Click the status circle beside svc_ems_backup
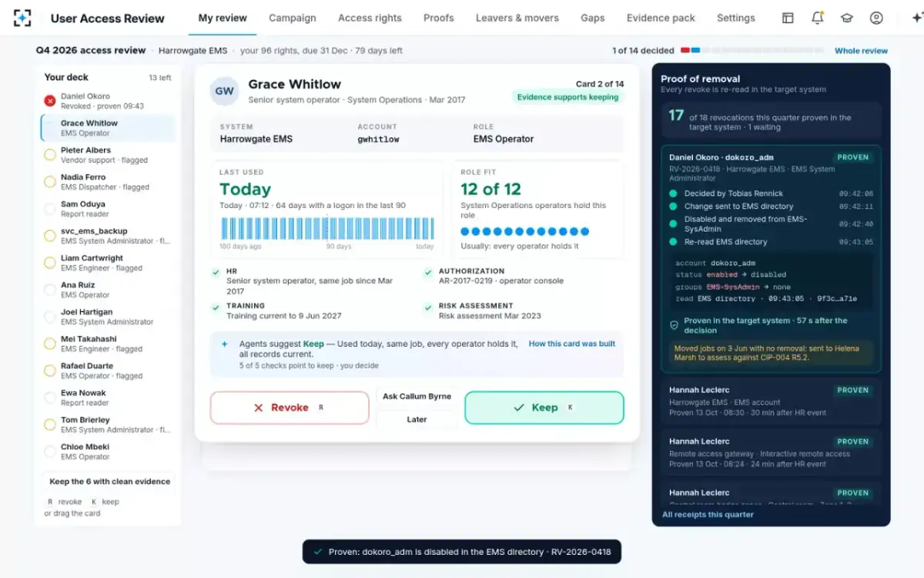This screenshot has height=578, width=924. 50,236
